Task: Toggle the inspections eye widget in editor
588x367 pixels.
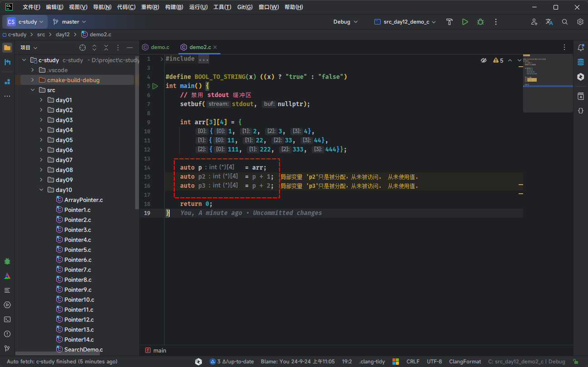Action: 484,60
